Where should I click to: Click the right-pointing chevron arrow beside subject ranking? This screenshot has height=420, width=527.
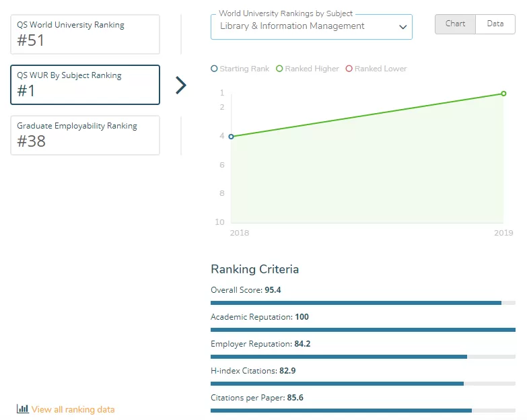[181, 85]
